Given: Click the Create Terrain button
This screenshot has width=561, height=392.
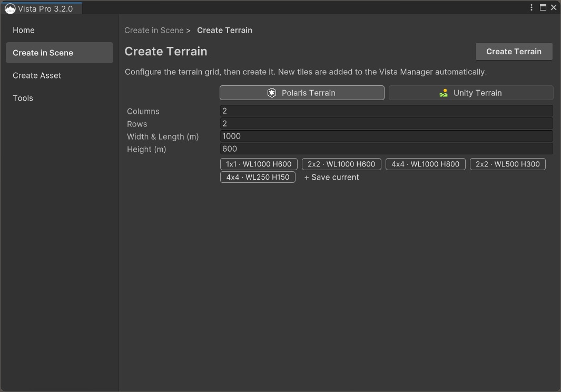Looking at the screenshot, I should 514,52.
